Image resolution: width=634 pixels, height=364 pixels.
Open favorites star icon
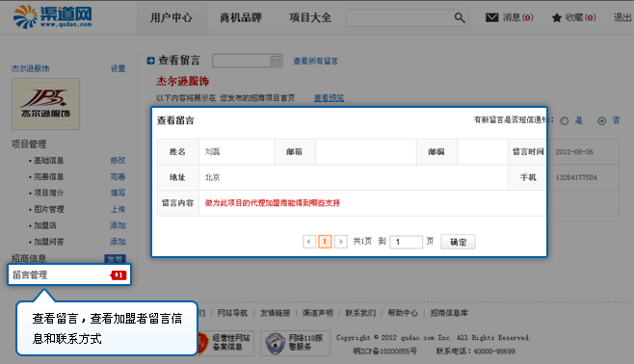(557, 17)
